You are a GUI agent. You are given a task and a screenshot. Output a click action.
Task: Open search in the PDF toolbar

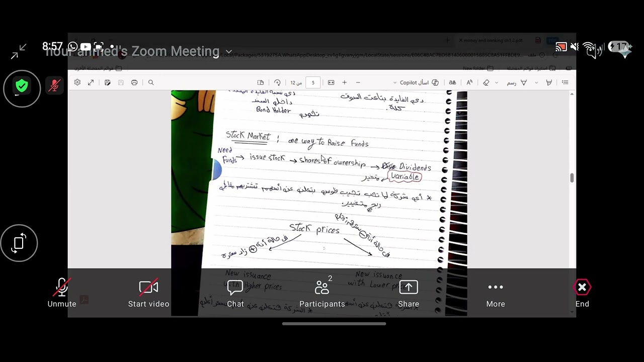[x=151, y=82]
